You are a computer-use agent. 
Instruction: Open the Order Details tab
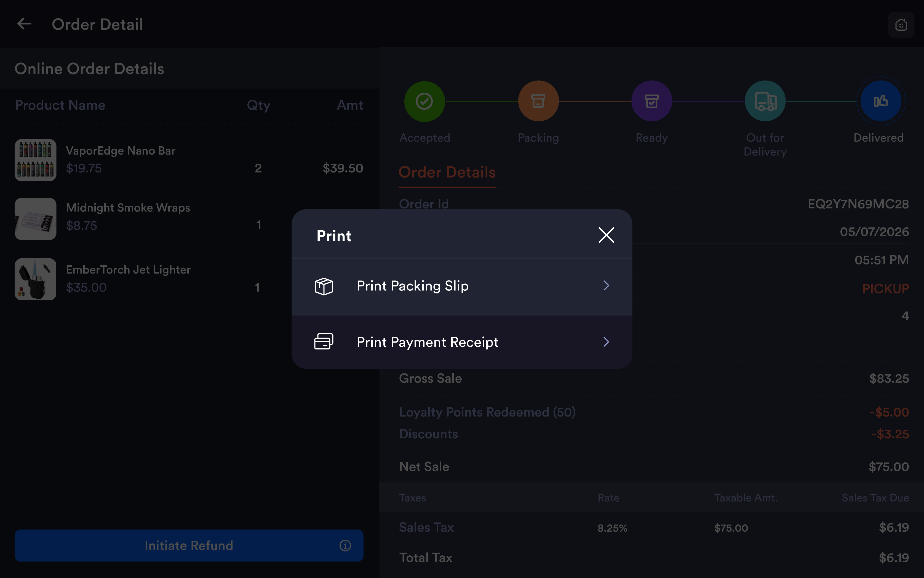tap(447, 173)
